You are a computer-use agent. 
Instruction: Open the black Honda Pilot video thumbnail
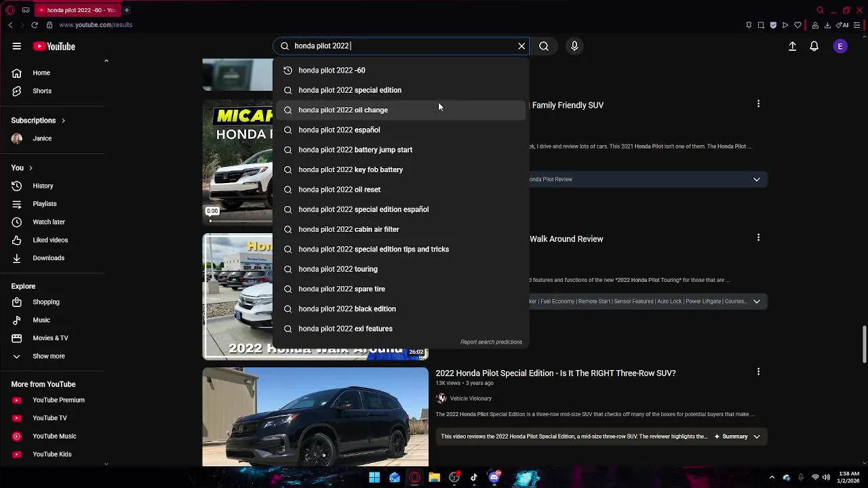(x=315, y=417)
